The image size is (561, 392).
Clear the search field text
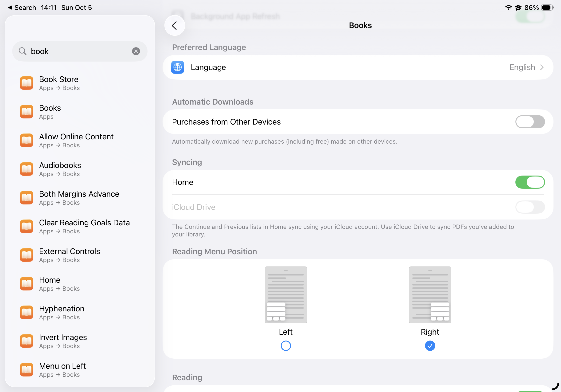(136, 51)
